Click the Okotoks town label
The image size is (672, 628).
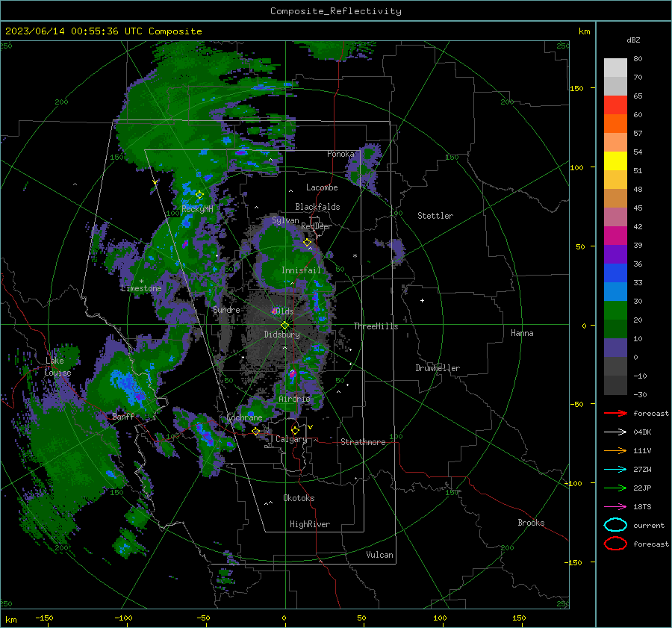299,498
